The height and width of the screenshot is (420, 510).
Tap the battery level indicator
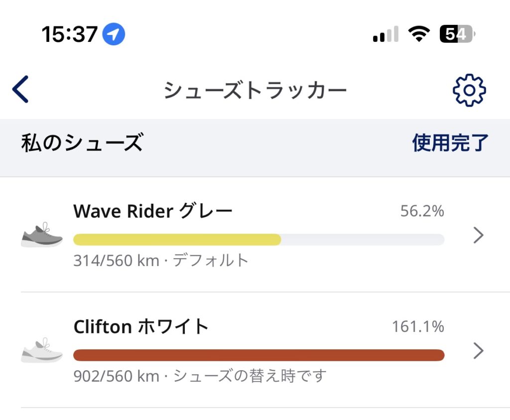pyautogui.click(x=456, y=34)
